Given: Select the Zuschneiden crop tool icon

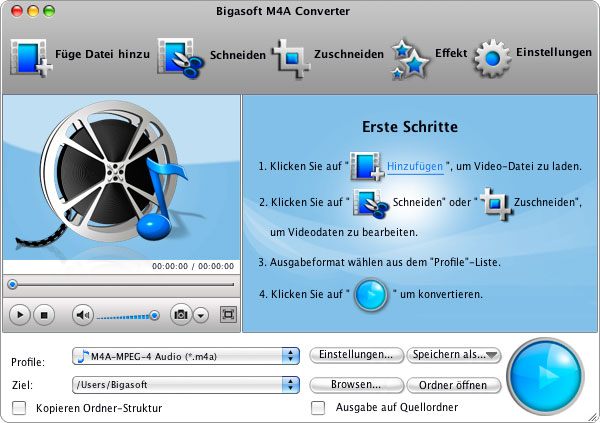Looking at the screenshot, I should (x=291, y=58).
